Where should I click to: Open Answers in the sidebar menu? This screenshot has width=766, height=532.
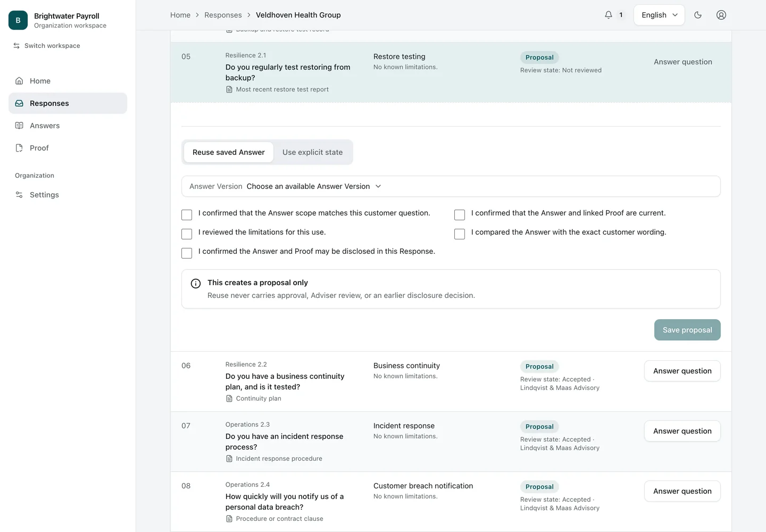coord(68,126)
